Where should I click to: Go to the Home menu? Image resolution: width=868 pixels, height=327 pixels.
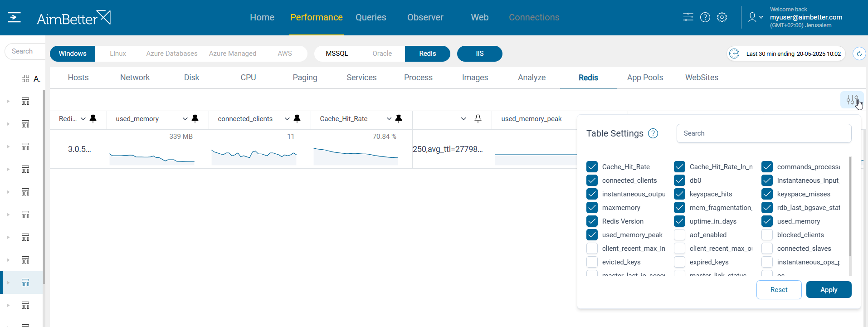click(262, 17)
